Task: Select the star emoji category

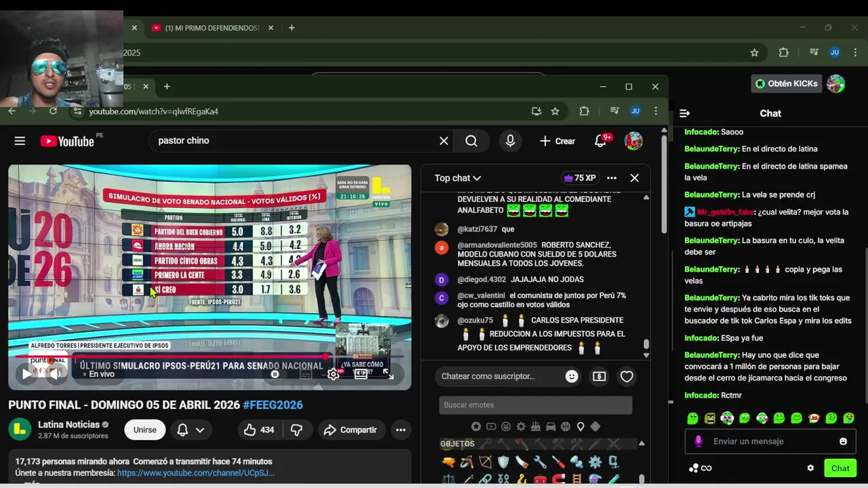Action: [x=476, y=426]
